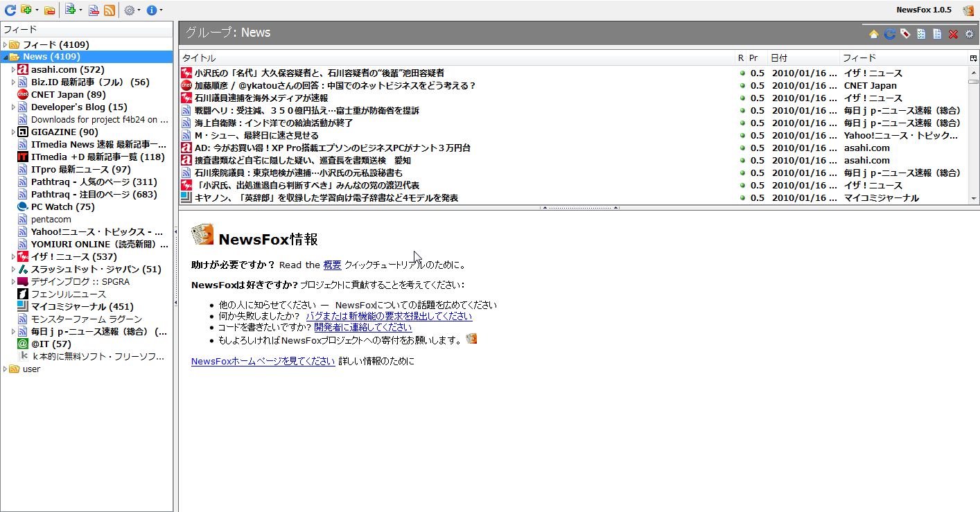This screenshot has height=512, width=980.
Task: Open the add feed dropdown arrow
Action: click(x=80, y=10)
